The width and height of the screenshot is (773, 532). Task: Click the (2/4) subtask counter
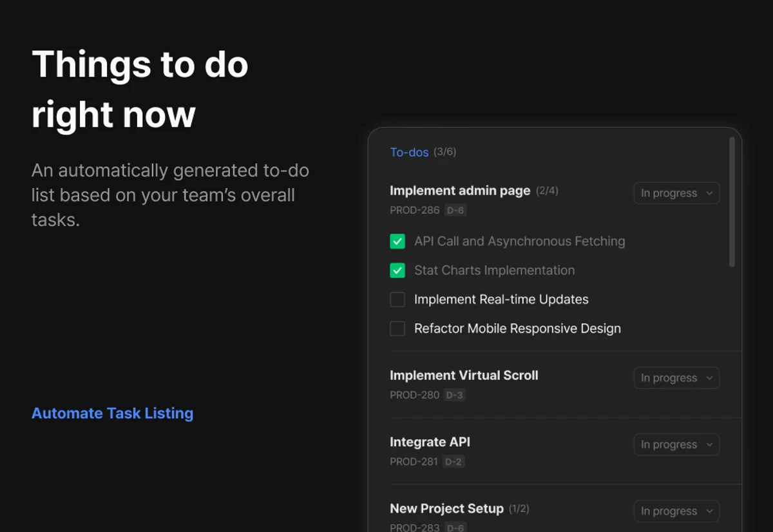(547, 191)
